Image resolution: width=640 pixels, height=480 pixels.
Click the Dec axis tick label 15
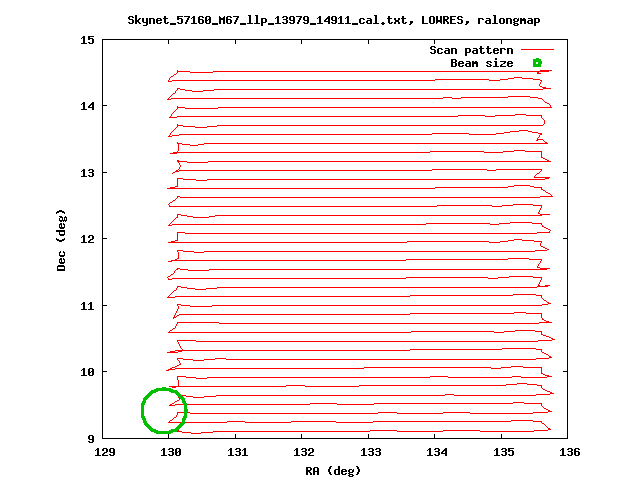pyautogui.click(x=87, y=40)
